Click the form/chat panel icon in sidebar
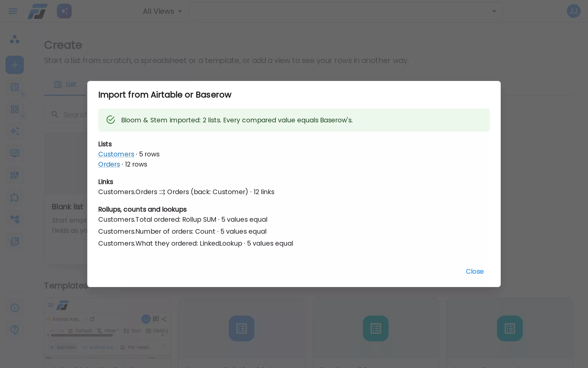Viewport: 588px width, 368px height. (x=14, y=153)
